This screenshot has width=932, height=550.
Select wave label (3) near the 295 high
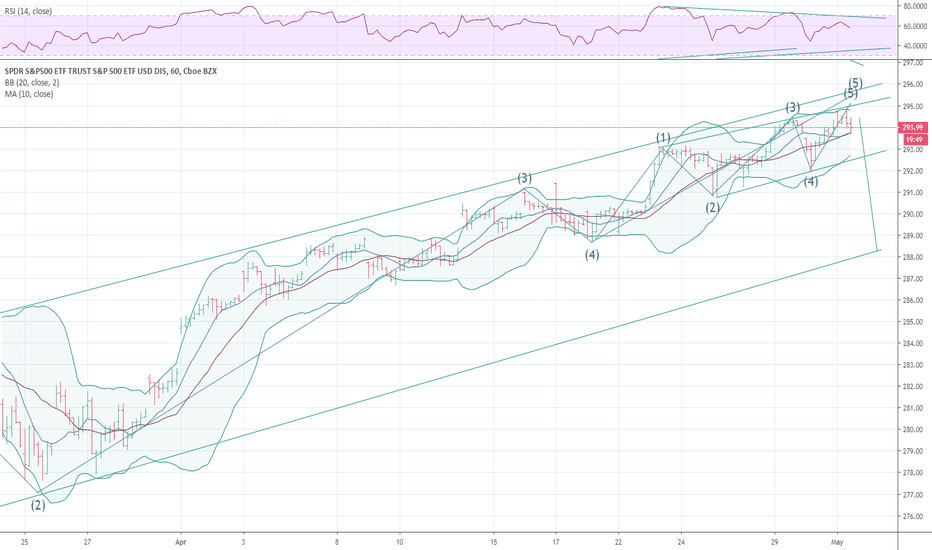coord(793,108)
